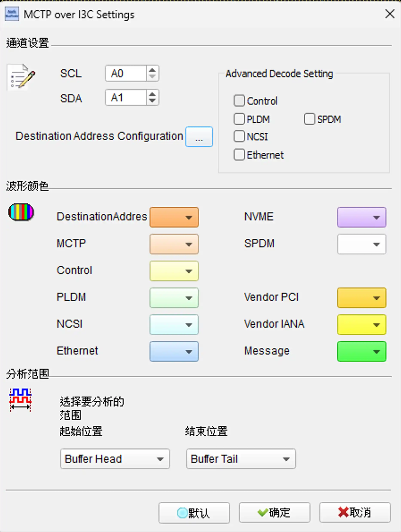Click the analysis range waveform icon
Viewport: 401px width, 532px height.
coord(20,400)
